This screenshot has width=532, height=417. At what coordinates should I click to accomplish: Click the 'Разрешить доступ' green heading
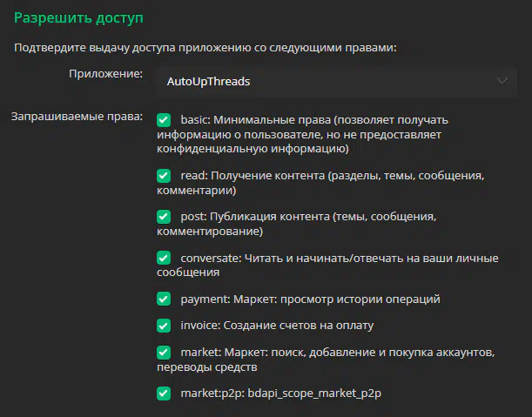pos(78,17)
